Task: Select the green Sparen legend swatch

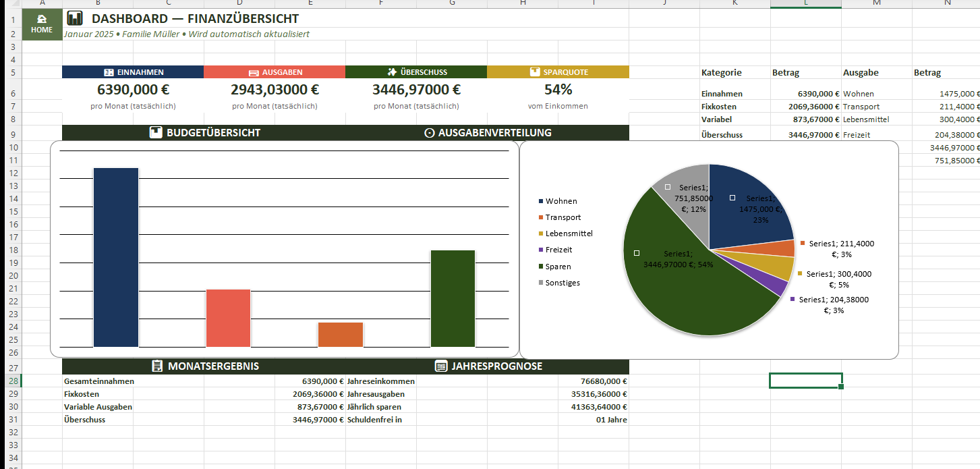Action: [541, 267]
